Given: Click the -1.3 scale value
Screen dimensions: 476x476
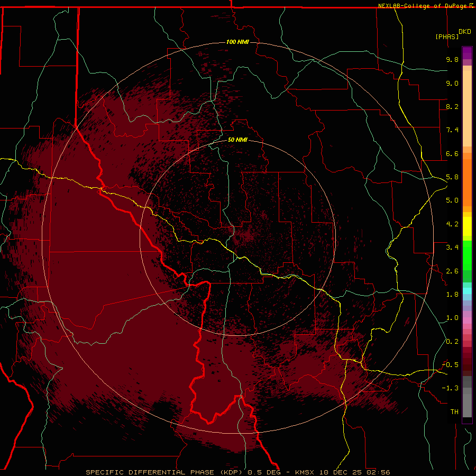Looking at the screenshot, I should point(450,388).
